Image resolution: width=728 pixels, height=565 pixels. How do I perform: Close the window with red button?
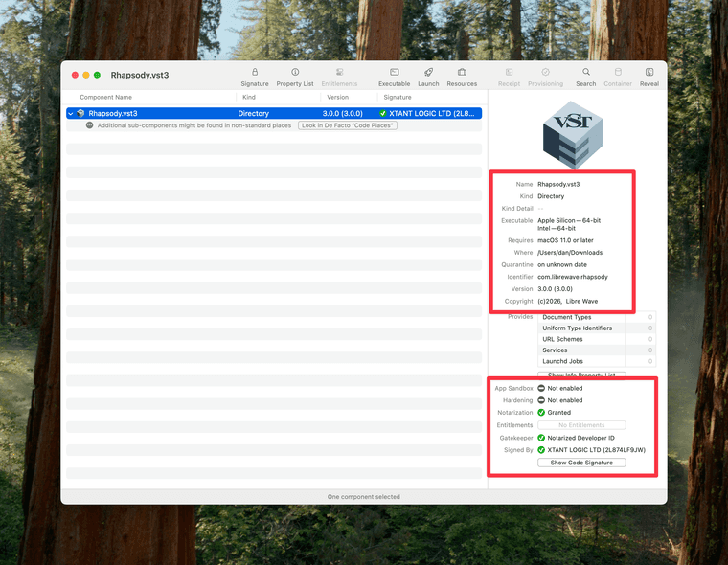75,75
